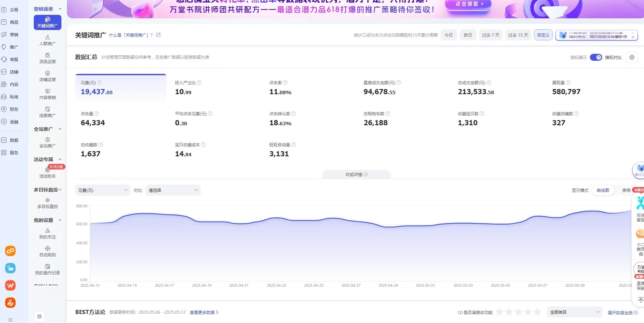The image size is (644, 323).
Task: Select the 点击转化率 metric card
Action: click(x=309, y=119)
